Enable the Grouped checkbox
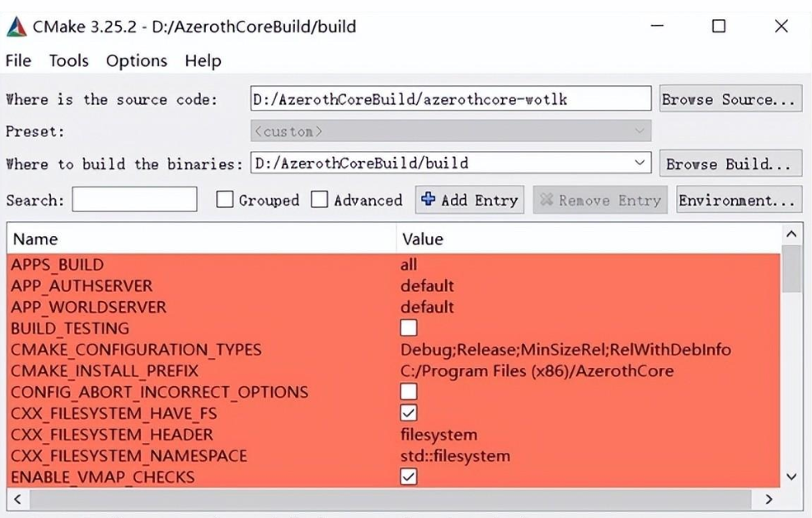The height and width of the screenshot is (518, 812). click(x=225, y=199)
